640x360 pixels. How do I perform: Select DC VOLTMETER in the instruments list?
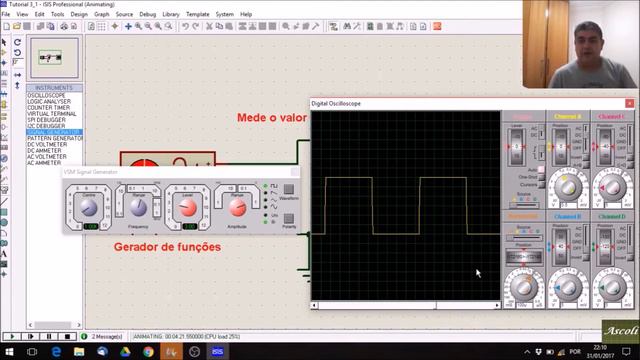click(54, 144)
